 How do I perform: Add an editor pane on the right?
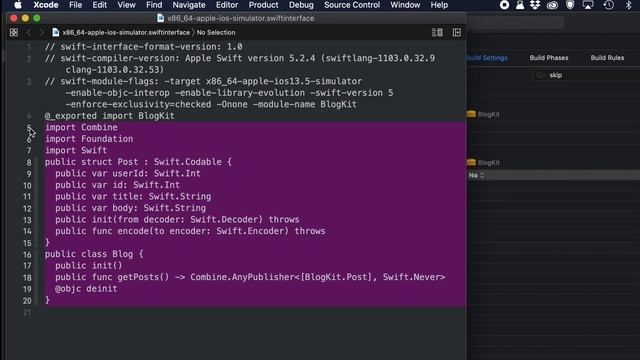pos(457,33)
